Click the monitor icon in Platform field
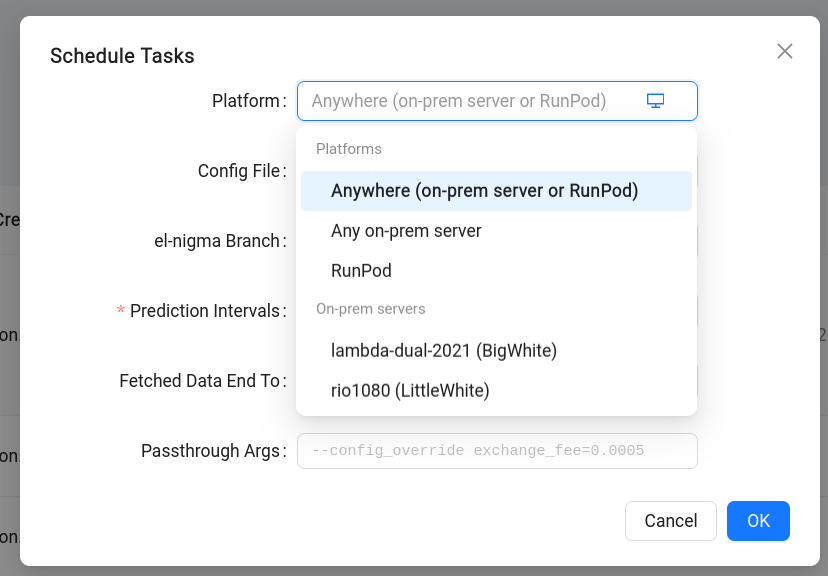The height and width of the screenshot is (576, 828). tap(655, 100)
